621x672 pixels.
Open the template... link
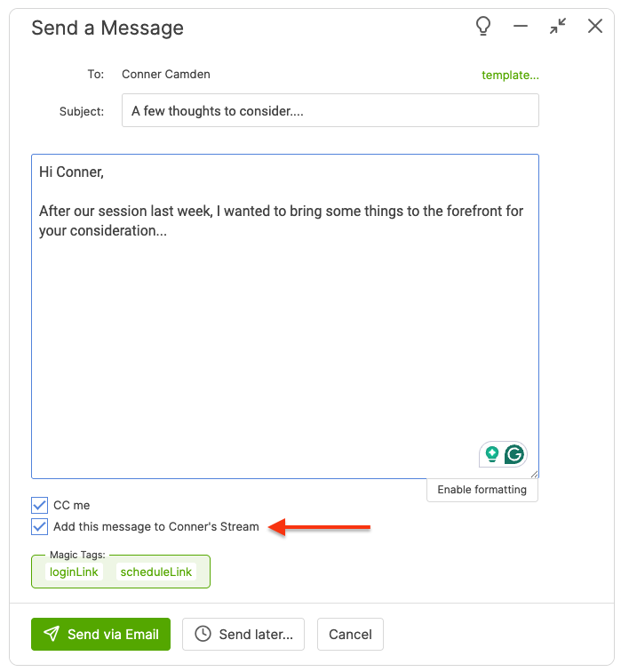[510, 75]
